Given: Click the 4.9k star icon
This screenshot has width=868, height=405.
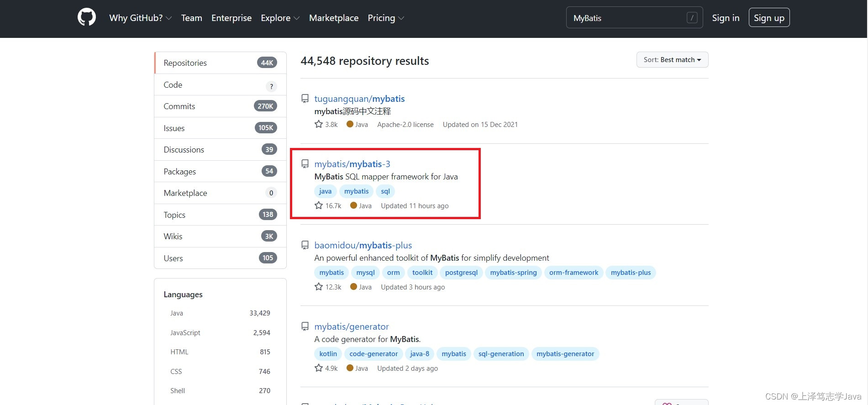Looking at the screenshot, I should click(x=319, y=368).
